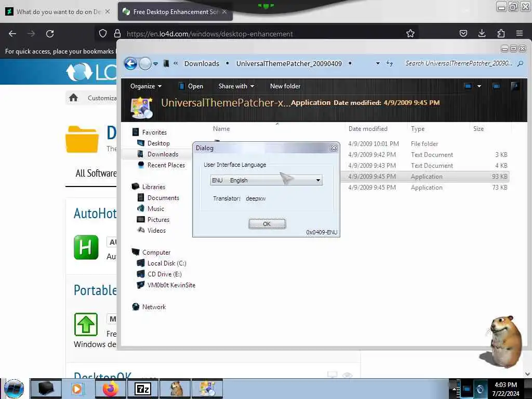Open the address bar history dropdown
Screen dimensions: 532x399
(x=378, y=63)
